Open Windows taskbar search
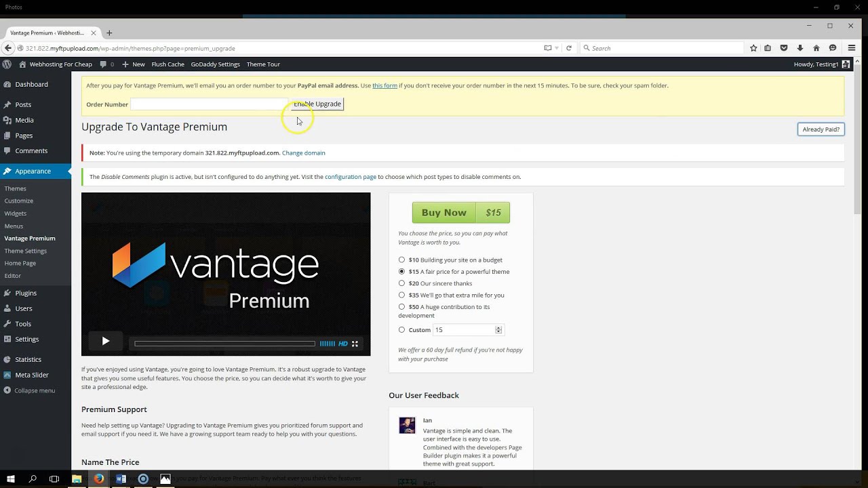Screen dimensions: 868x488 [33, 479]
